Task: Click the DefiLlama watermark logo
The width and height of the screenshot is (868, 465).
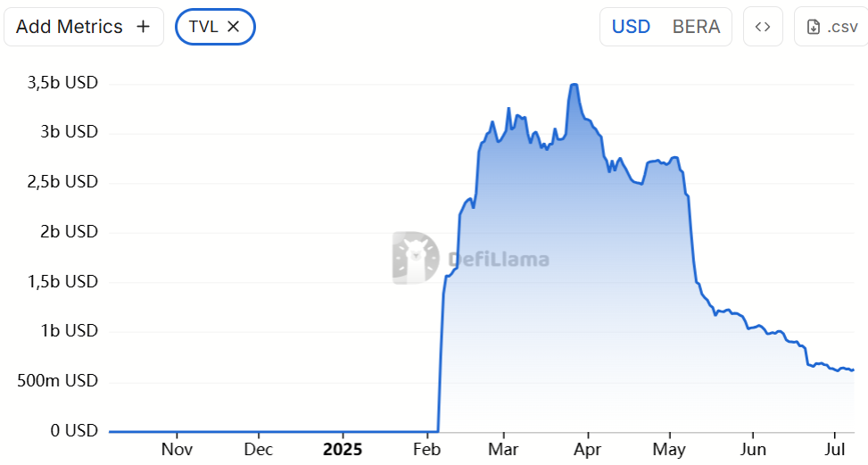Action: [416, 259]
